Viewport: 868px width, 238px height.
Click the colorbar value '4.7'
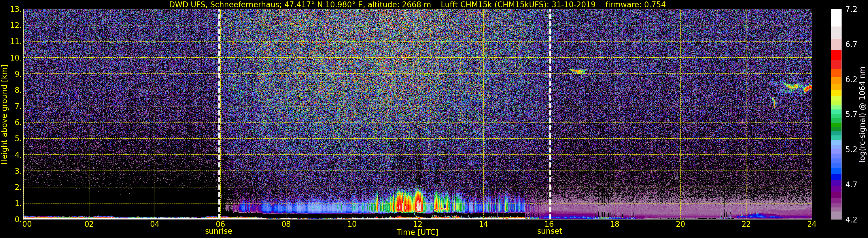[x=851, y=185]
